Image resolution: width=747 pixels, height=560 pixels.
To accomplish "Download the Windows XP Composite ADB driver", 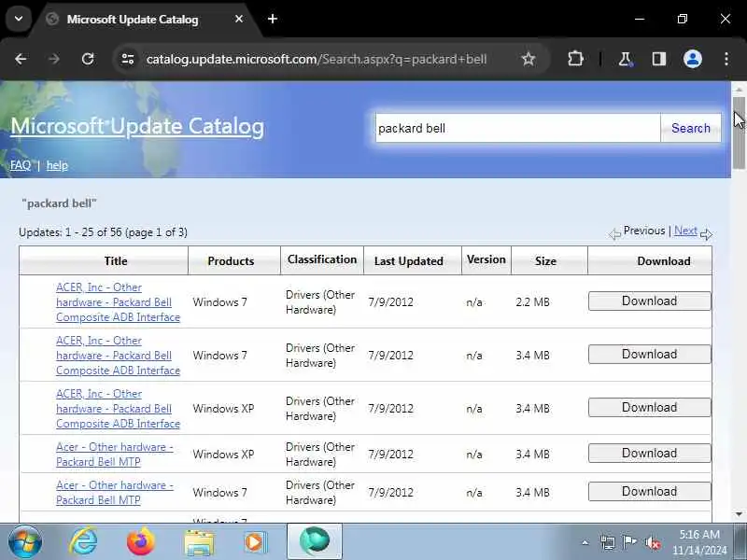I will 649,408.
